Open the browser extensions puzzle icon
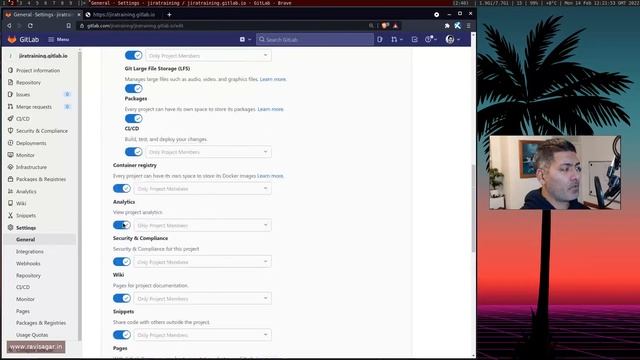 (447, 26)
